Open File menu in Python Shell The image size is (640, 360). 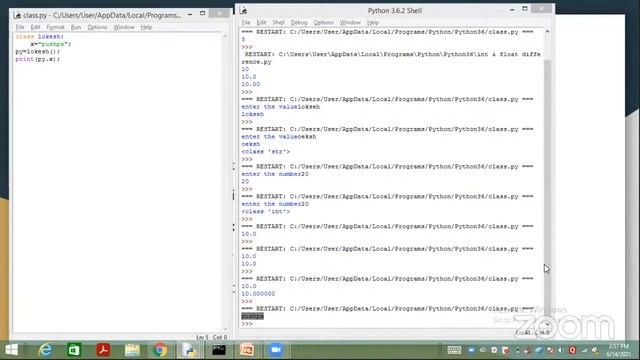point(246,22)
